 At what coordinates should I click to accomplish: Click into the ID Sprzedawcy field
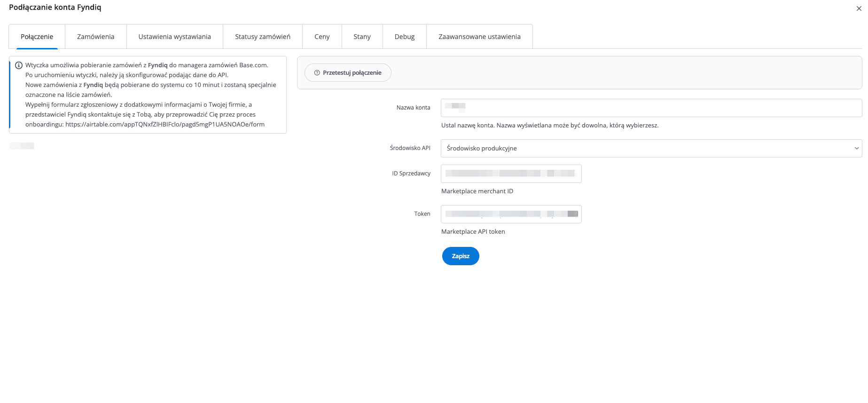(511, 174)
